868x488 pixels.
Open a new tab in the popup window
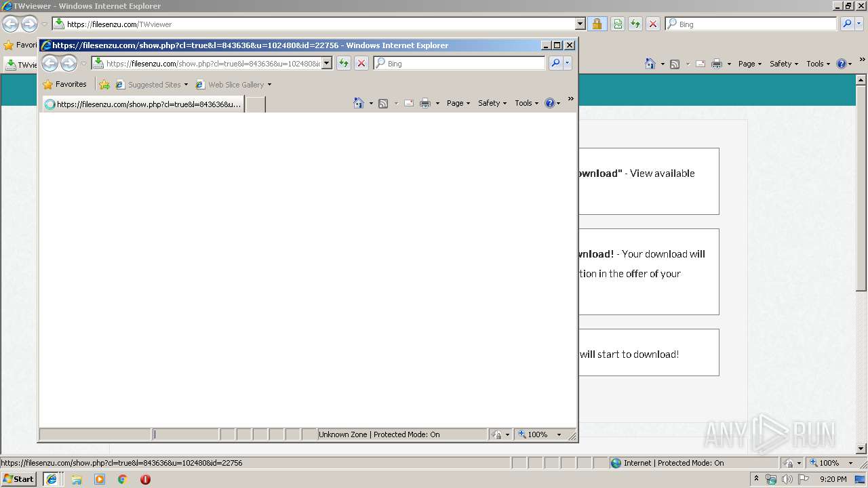click(x=255, y=104)
